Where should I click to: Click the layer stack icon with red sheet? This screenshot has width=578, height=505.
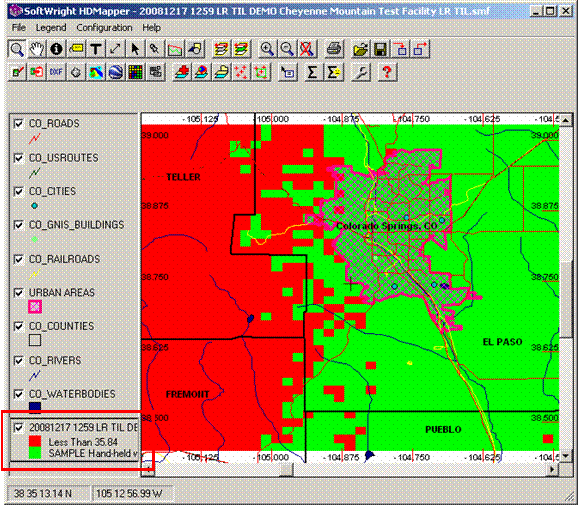[221, 49]
